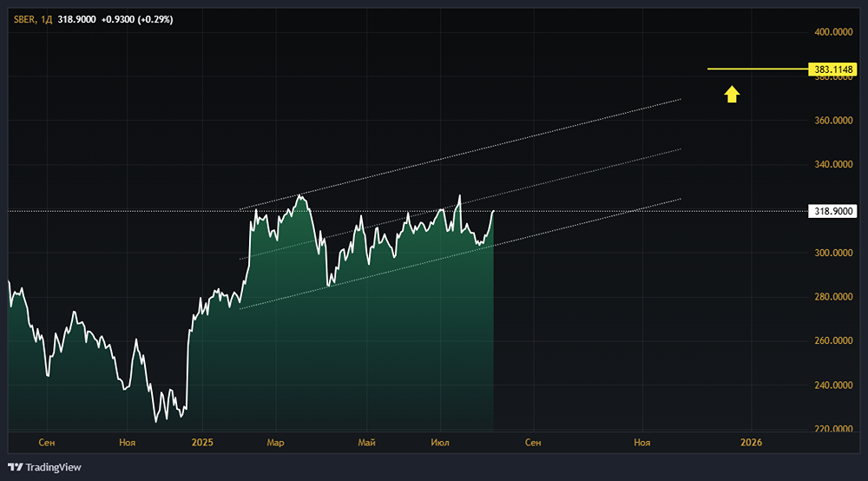Screen dimensions: 868x481
Task: Click the (+0.29%) percent change value
Action: (155, 19)
